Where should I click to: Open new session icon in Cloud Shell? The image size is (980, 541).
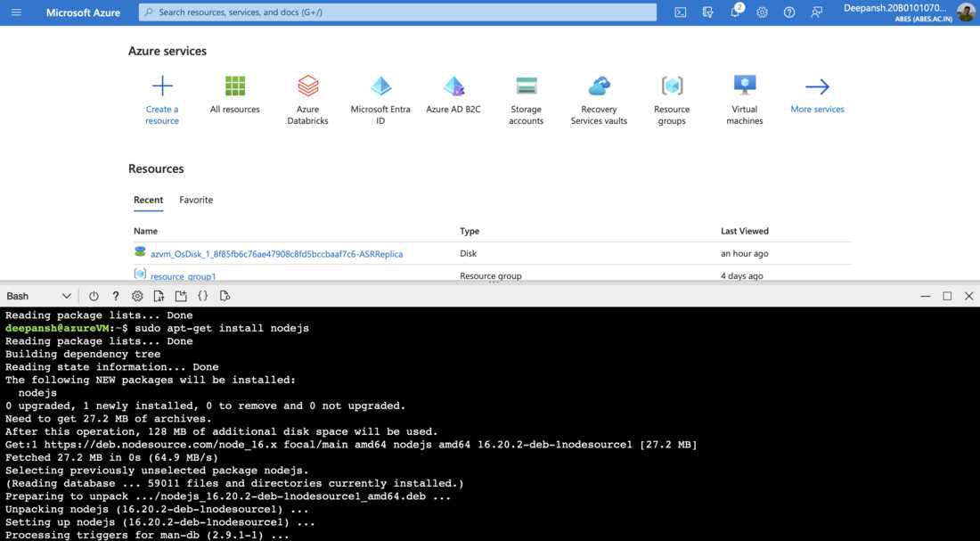tap(181, 296)
